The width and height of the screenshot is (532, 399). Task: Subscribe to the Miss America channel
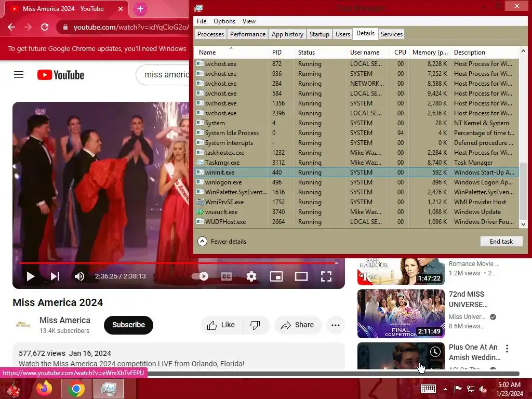129,325
